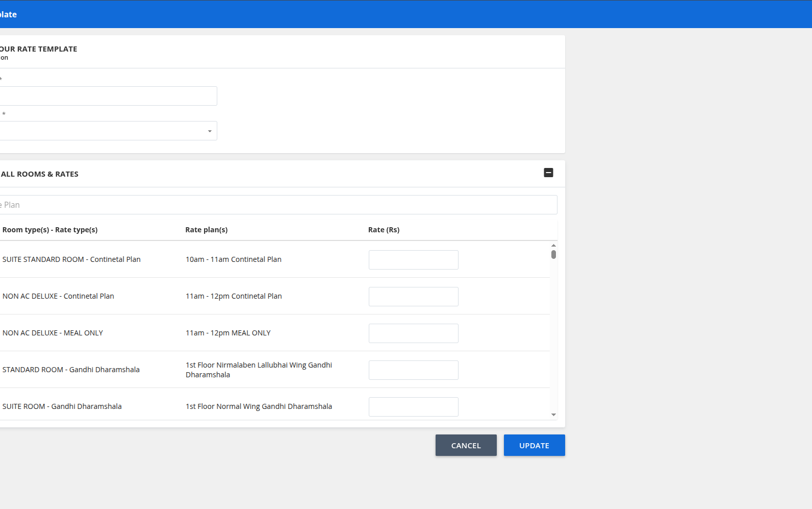The height and width of the screenshot is (509, 812).
Task: Select rate field for Non AC Deluxe Meal Only
Action: (x=413, y=333)
